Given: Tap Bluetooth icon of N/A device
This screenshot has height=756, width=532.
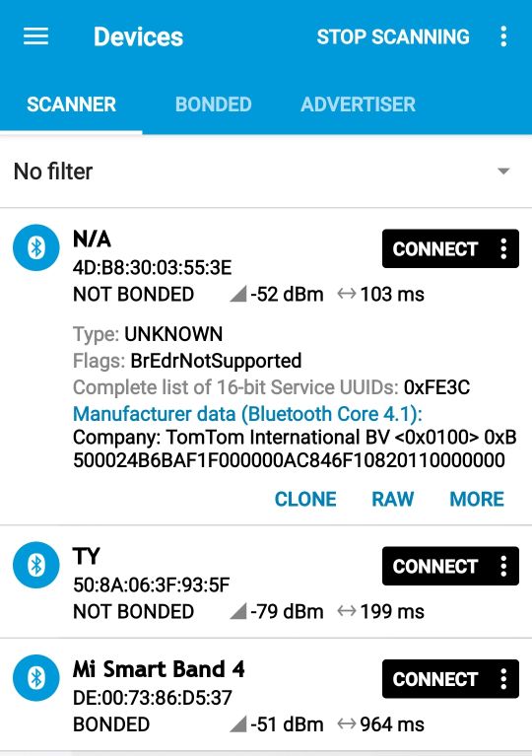Looking at the screenshot, I should click(x=36, y=247).
